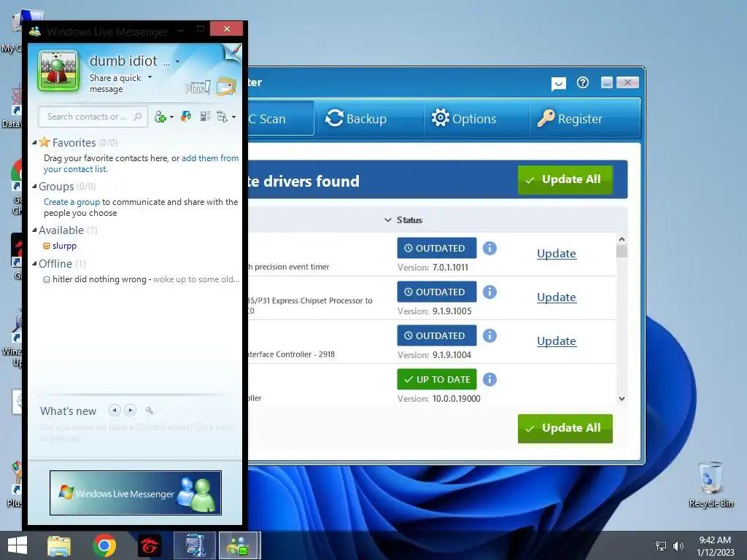
Task: Click the help question mark icon
Action: tap(583, 83)
